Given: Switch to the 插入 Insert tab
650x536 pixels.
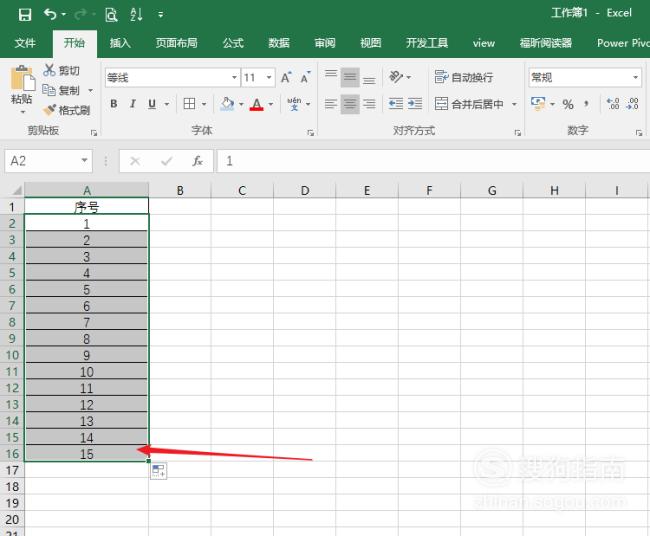Looking at the screenshot, I should coord(120,43).
